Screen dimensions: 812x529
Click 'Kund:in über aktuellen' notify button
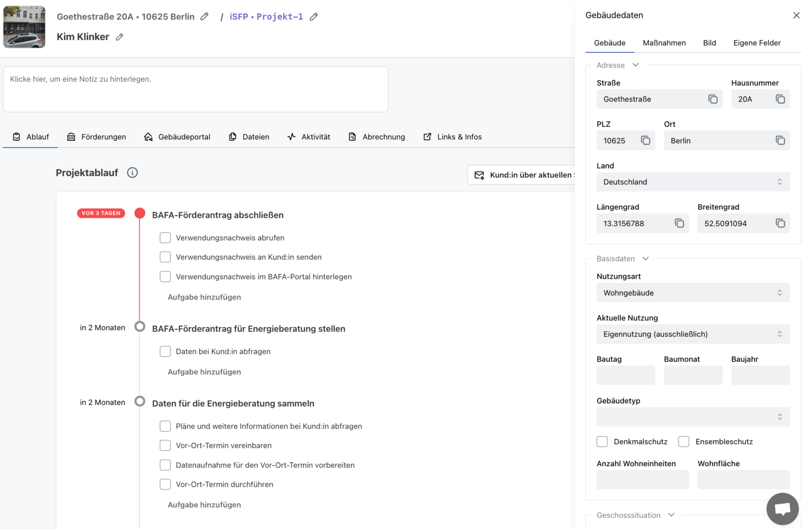(523, 175)
